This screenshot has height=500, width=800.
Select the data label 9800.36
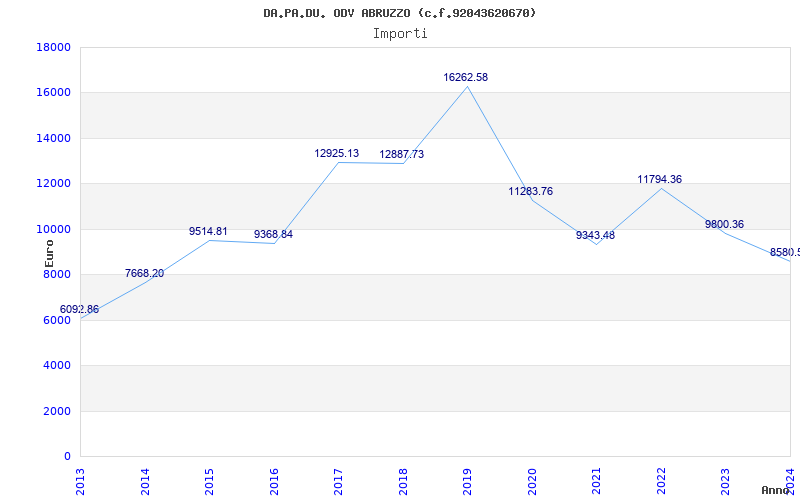coord(724,224)
